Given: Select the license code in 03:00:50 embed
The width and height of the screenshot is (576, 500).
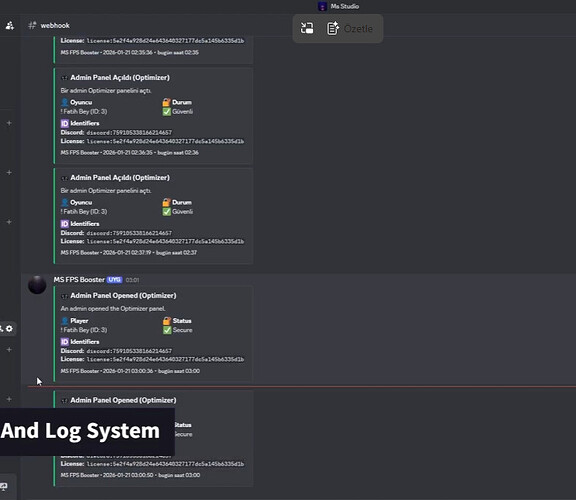Looking at the screenshot, I should click(165, 464).
